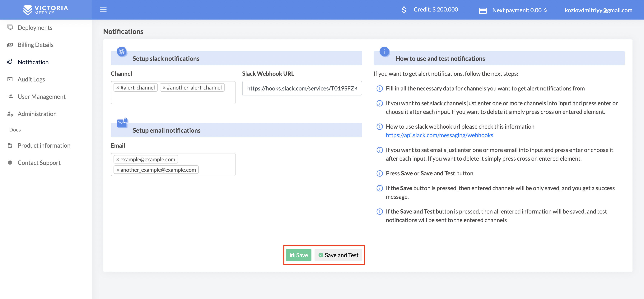Click the Notifications page heading
Image resolution: width=644 pixels, height=299 pixels.
point(123,31)
